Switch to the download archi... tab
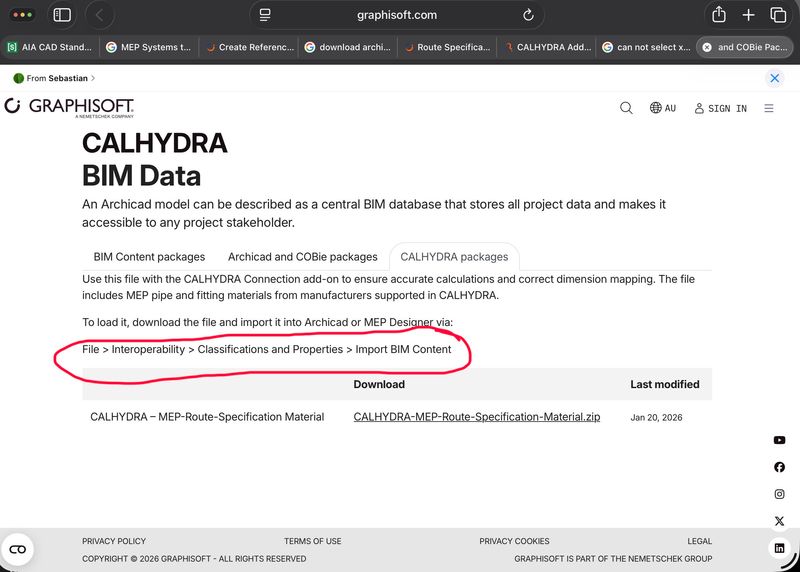The image size is (800, 572). [348, 47]
